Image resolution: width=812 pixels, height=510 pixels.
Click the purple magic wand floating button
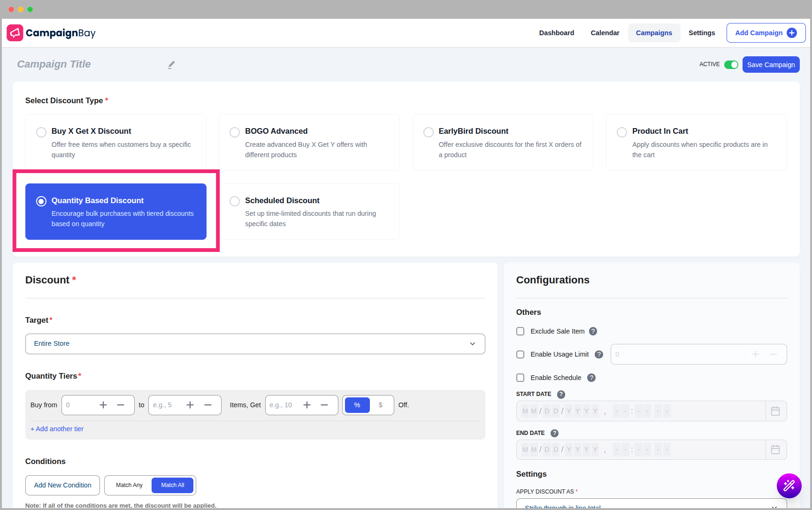click(789, 486)
